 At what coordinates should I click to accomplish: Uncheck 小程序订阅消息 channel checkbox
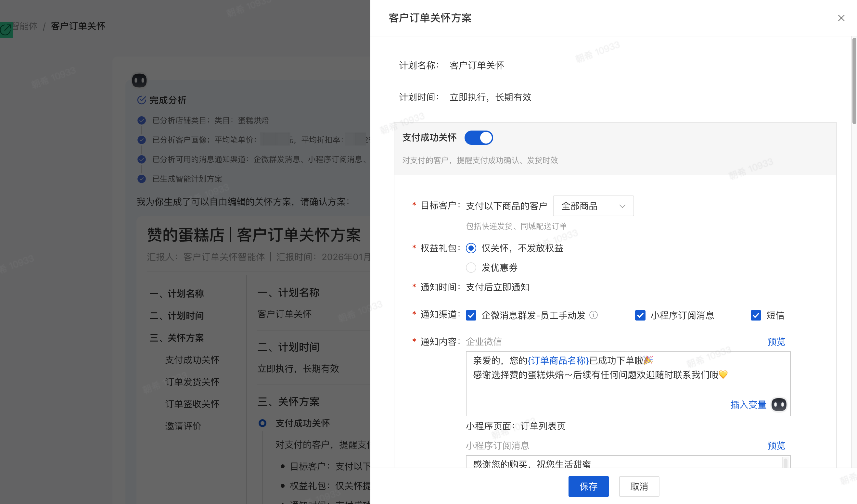click(640, 315)
